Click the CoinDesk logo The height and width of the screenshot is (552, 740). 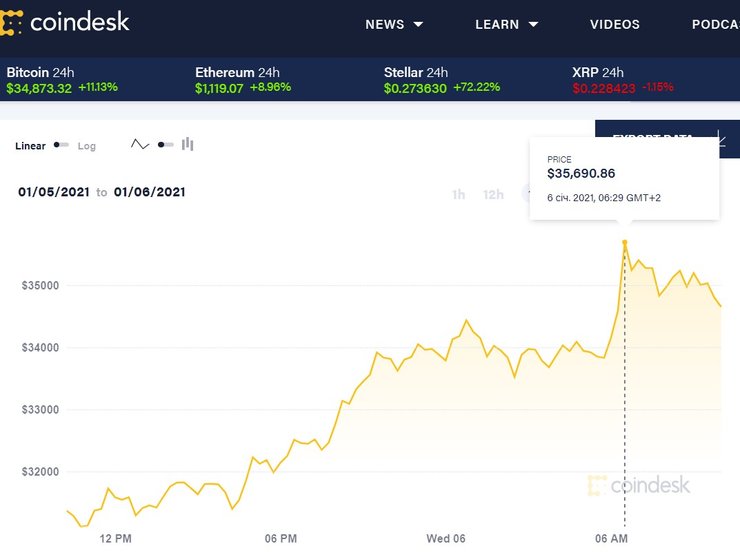point(65,22)
